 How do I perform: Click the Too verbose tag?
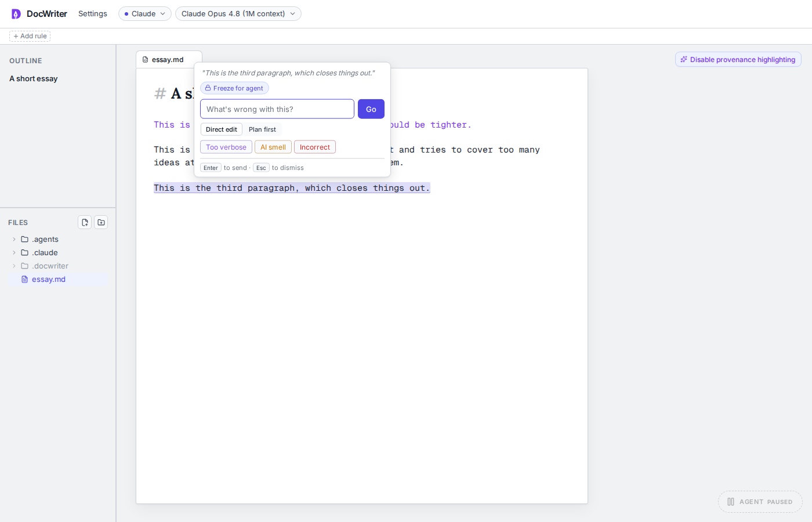coord(226,147)
